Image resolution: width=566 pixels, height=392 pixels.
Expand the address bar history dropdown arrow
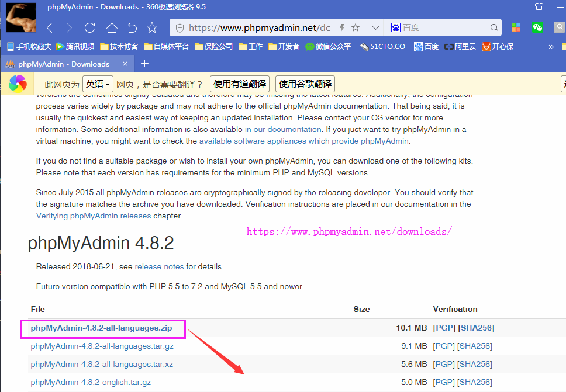click(x=375, y=28)
